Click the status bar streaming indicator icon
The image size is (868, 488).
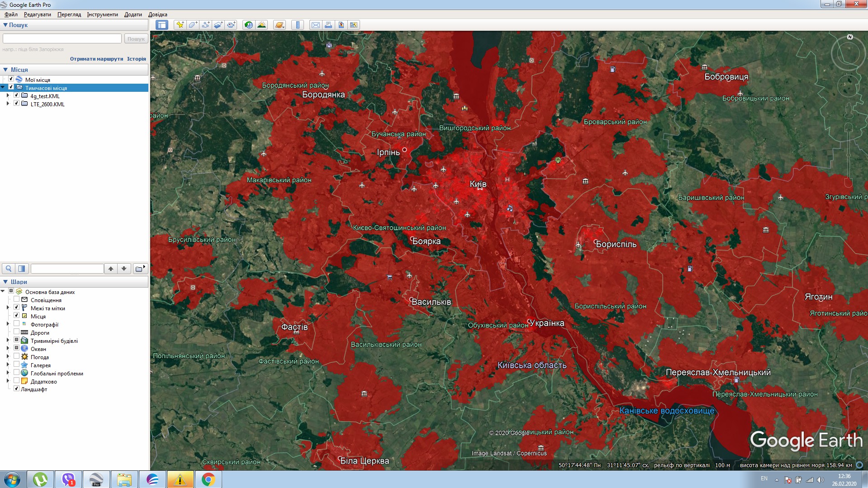(859, 465)
